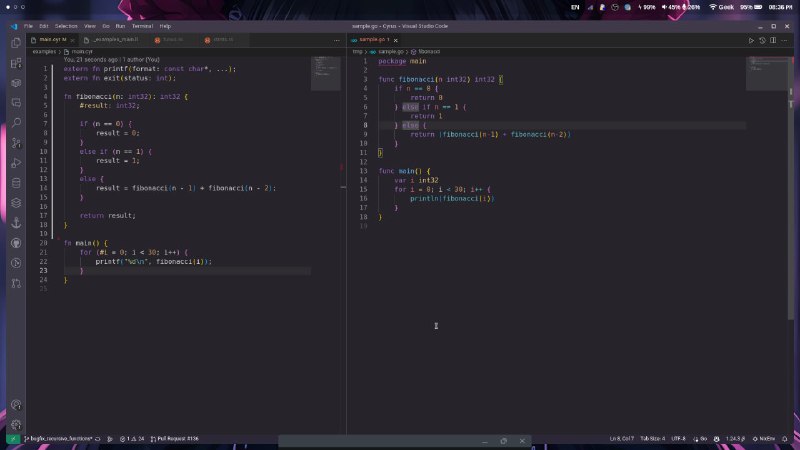The height and width of the screenshot is (450, 800).
Task: Click the anchor icon in activity bar
Action: coord(16,222)
